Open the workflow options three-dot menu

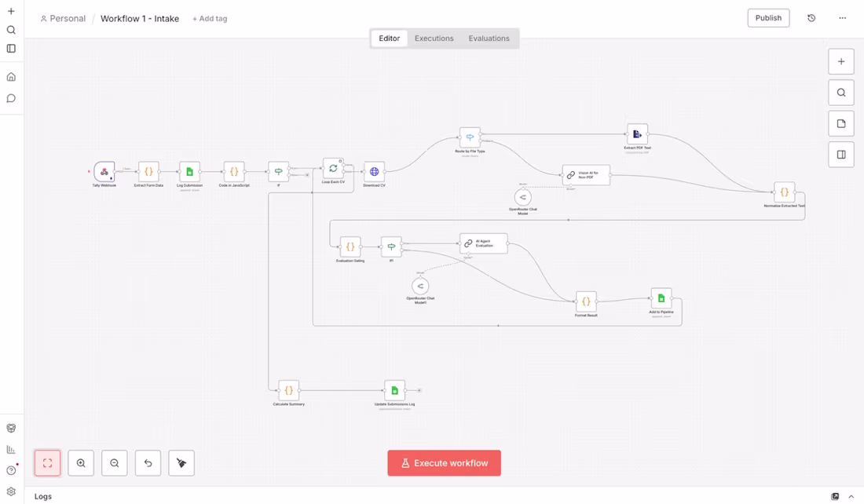click(x=842, y=17)
